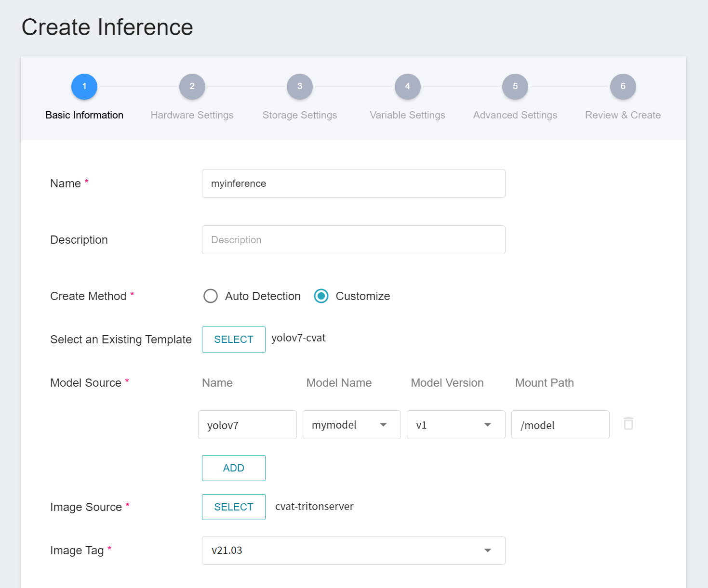
Task: Open step 4 circle icon
Action: 407,87
